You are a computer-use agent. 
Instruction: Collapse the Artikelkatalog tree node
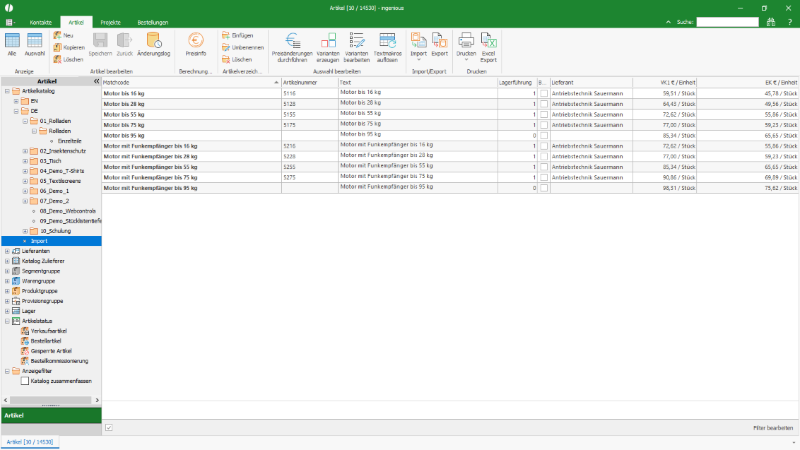(7, 91)
